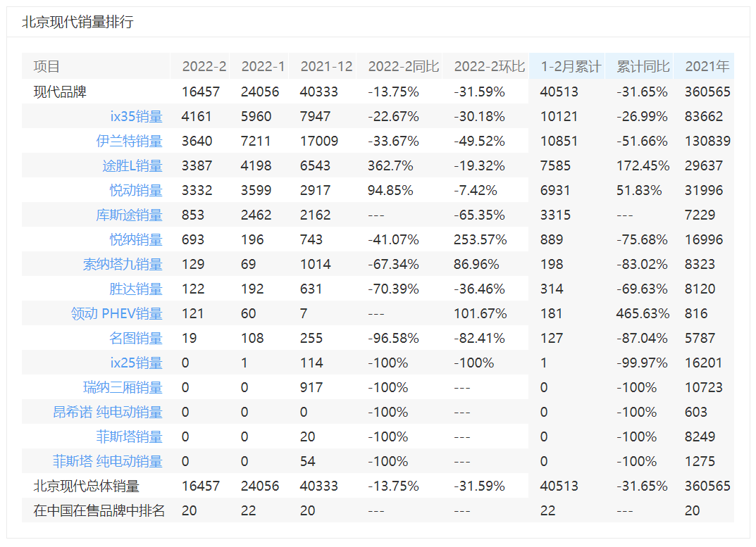
Task: Open the 悦纳销量 link
Action: [x=136, y=239]
